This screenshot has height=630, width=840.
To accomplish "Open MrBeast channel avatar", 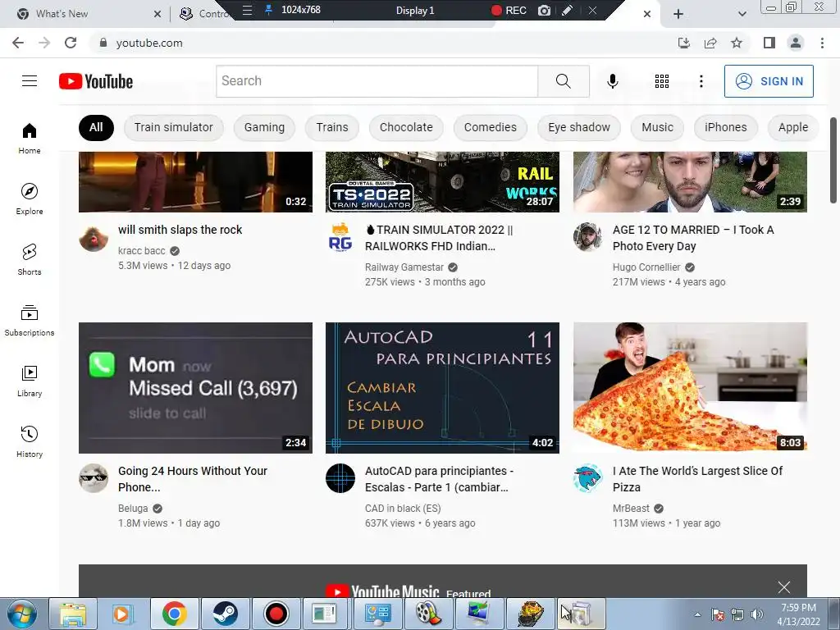I will pyautogui.click(x=587, y=478).
